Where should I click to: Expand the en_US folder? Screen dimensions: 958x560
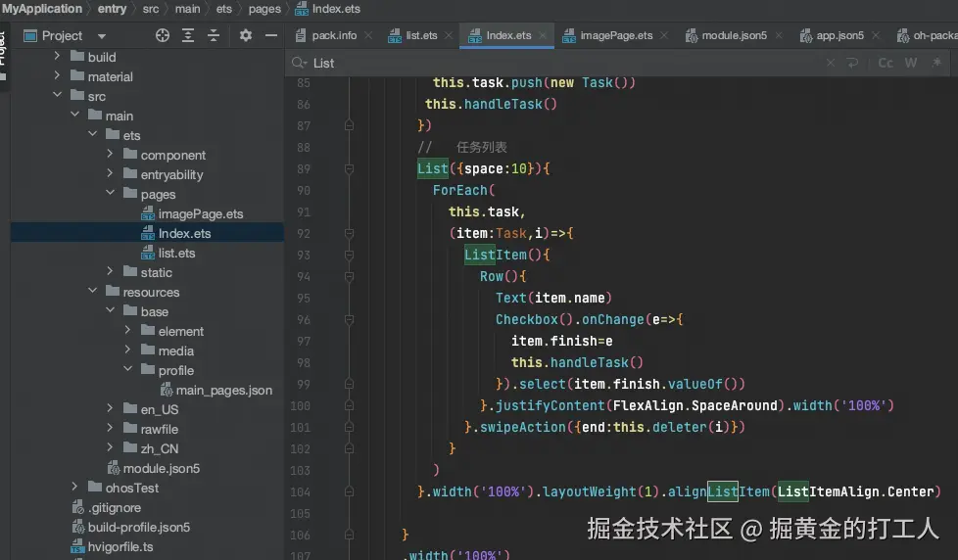[x=110, y=408]
